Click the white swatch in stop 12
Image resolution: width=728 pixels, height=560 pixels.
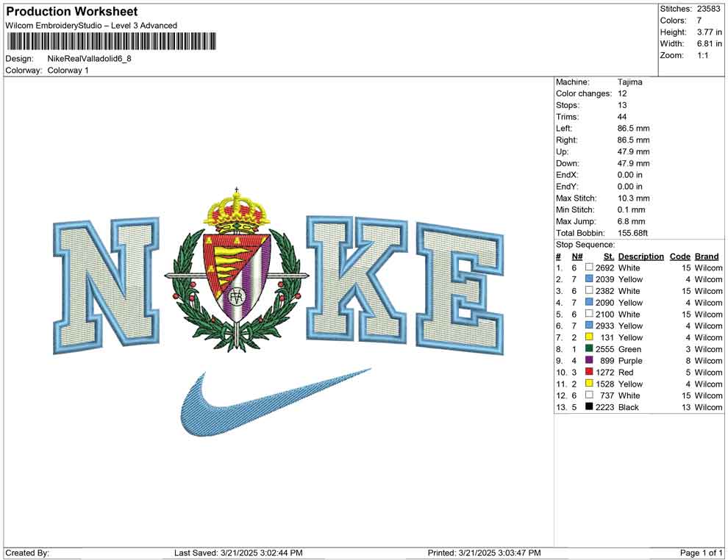pyautogui.click(x=589, y=395)
